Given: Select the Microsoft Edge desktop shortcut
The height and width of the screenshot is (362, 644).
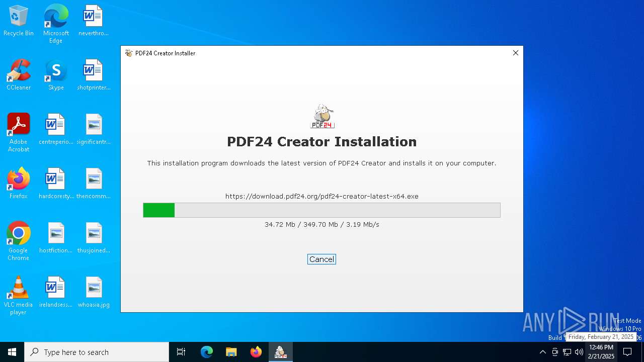Looking at the screenshot, I should click(56, 24).
